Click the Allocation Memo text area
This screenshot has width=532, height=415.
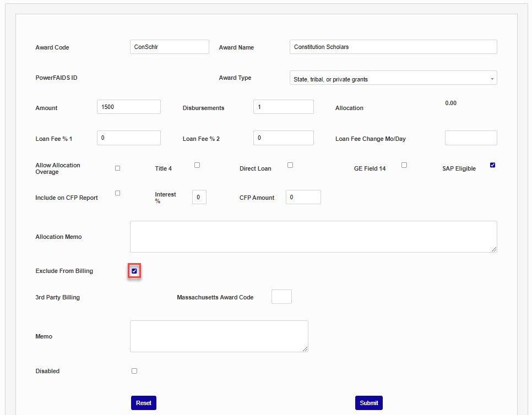(x=313, y=237)
